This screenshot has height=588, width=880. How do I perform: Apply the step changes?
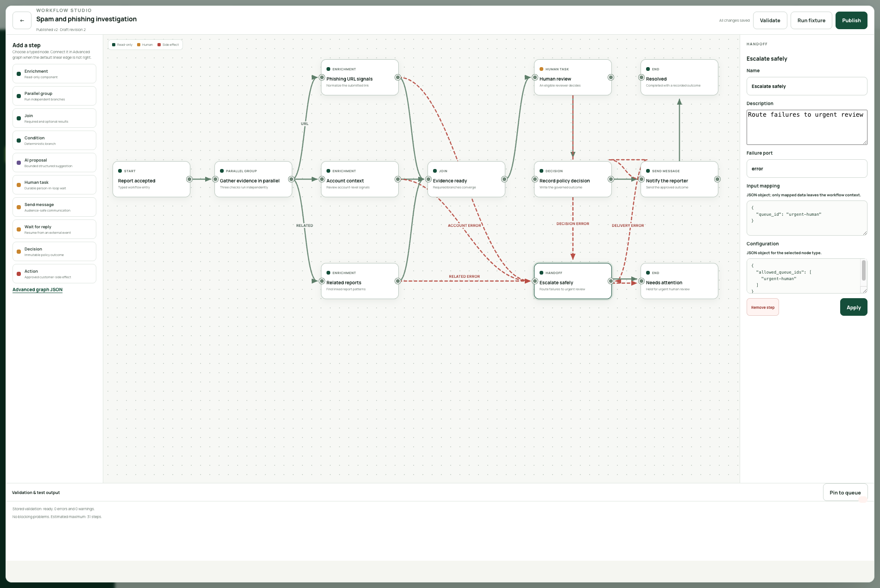click(x=854, y=307)
